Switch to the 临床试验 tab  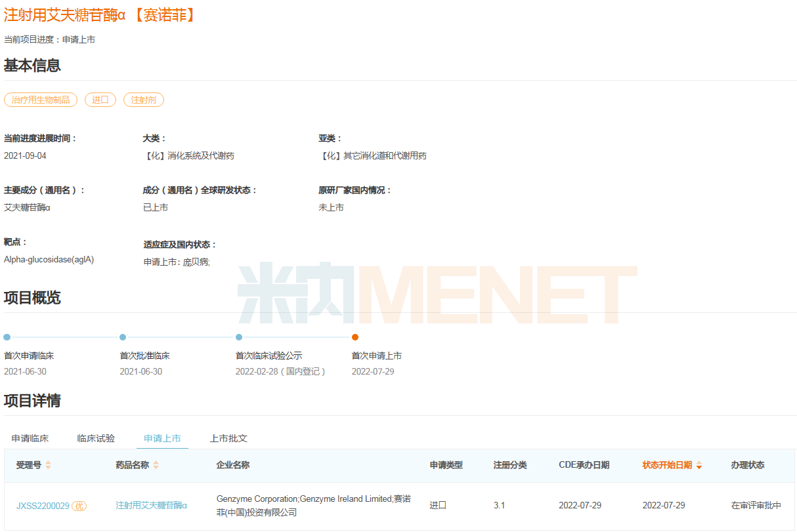click(96, 438)
